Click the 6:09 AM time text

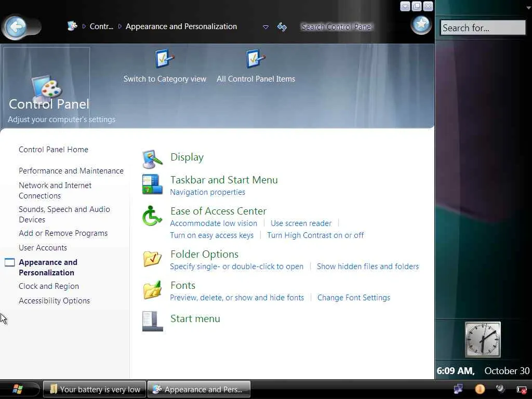pos(455,371)
